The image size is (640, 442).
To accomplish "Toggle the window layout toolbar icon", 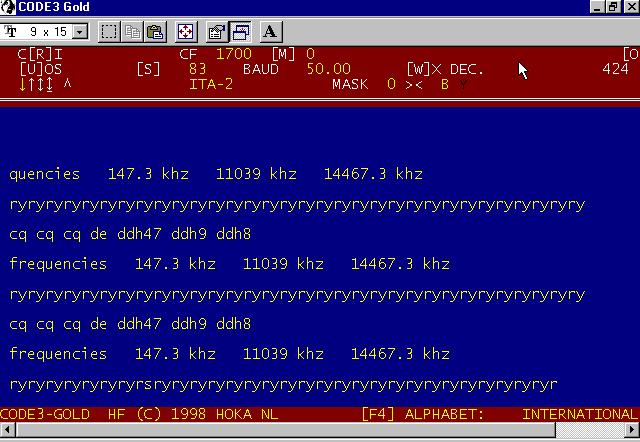I will pos(240,31).
